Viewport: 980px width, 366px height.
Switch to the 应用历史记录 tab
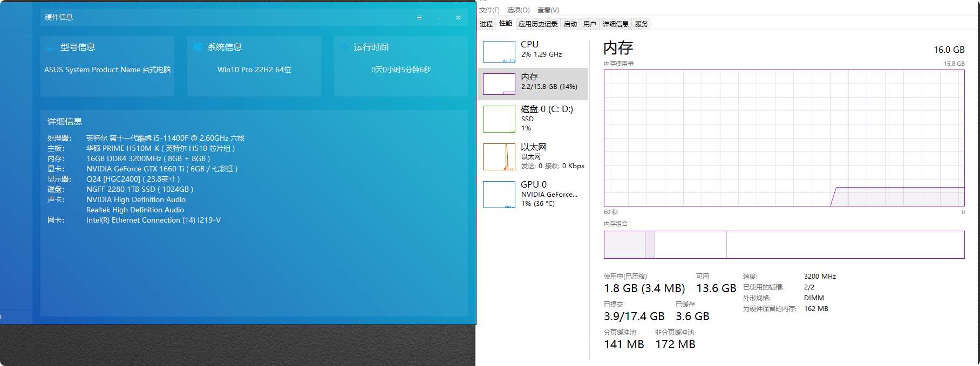[538, 24]
